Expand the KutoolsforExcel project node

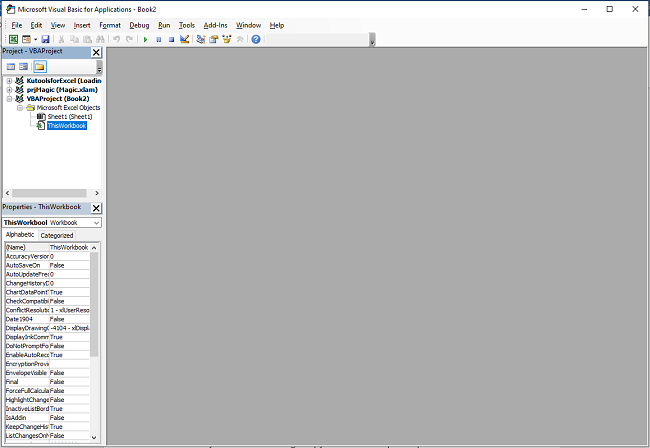[9, 81]
